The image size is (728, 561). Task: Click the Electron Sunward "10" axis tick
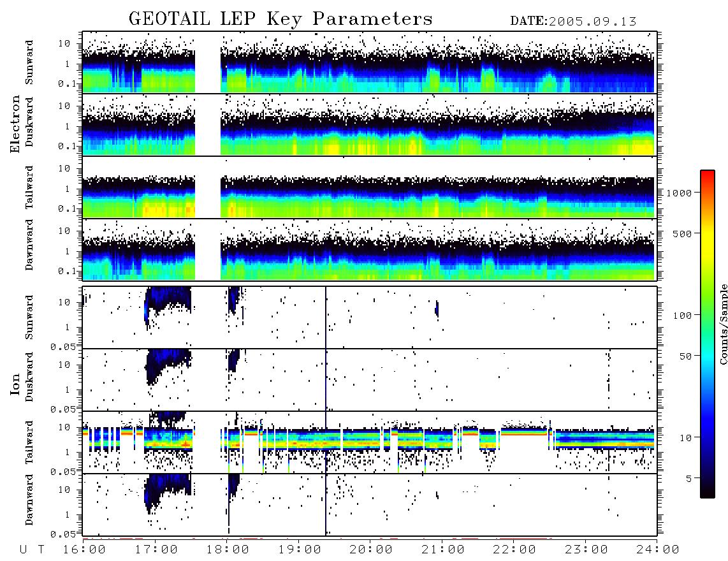(64, 43)
